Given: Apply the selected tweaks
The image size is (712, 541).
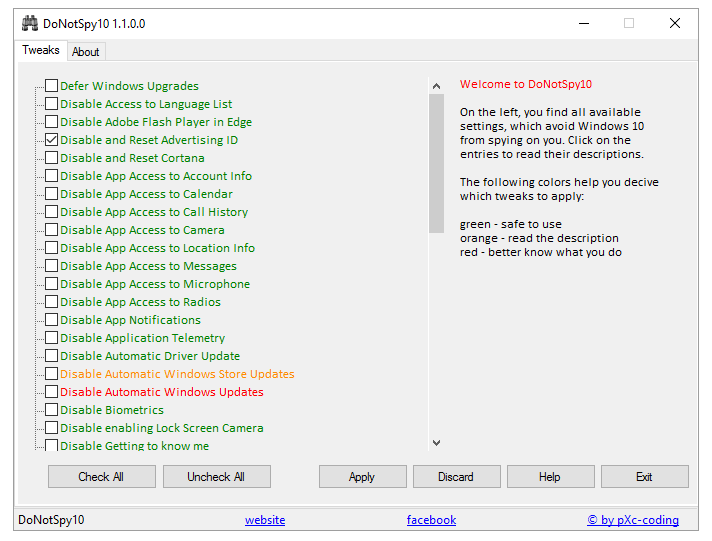Looking at the screenshot, I should [x=362, y=476].
